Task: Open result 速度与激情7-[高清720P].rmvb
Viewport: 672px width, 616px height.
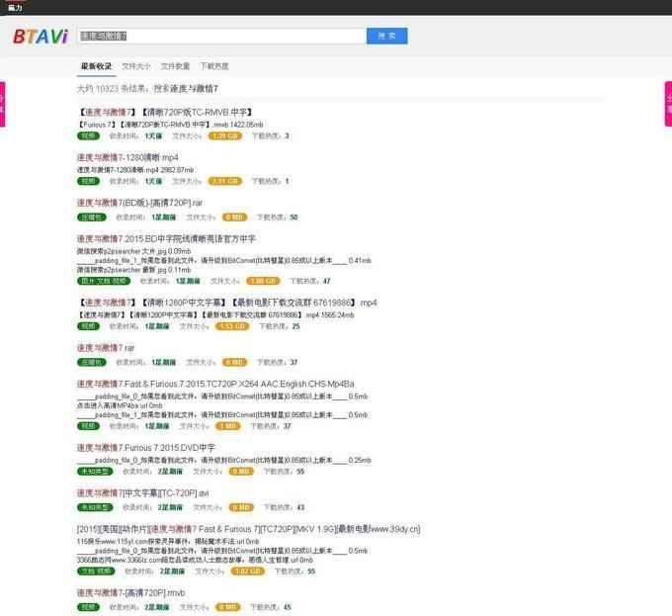Action: tap(130, 593)
